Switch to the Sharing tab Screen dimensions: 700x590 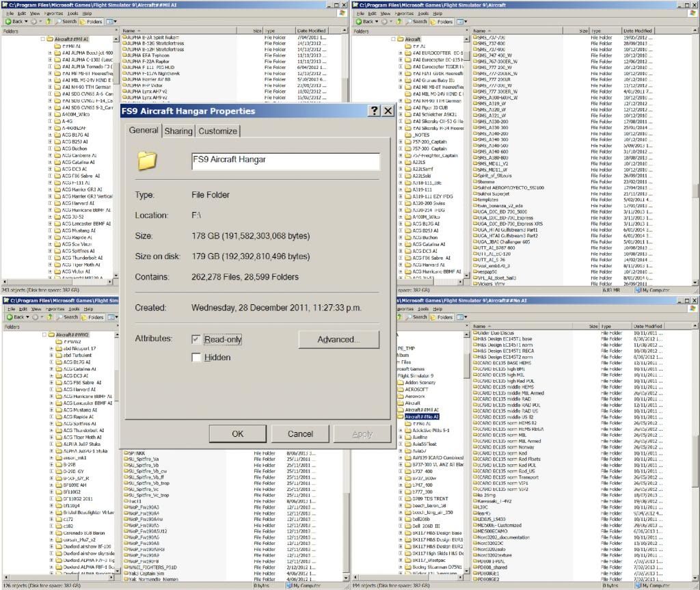(x=178, y=131)
